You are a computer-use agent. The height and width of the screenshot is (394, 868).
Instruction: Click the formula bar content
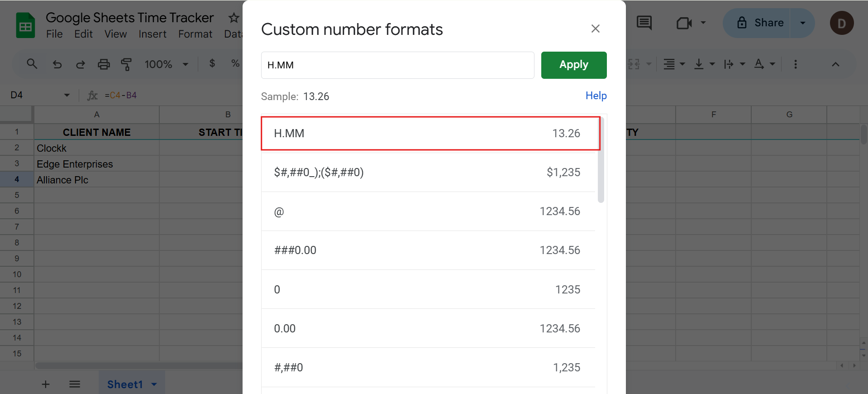coord(121,96)
